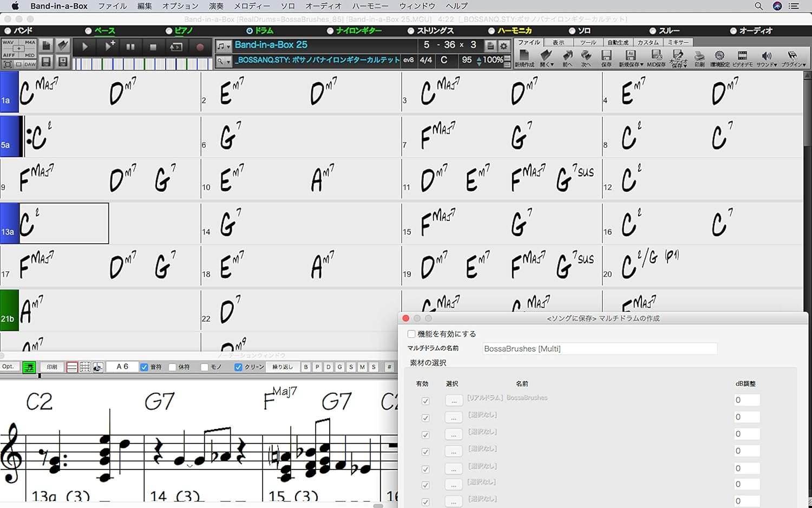This screenshot has width=812, height=508.
Task: Click the マルチドラムの名前 text field
Action: click(599, 349)
